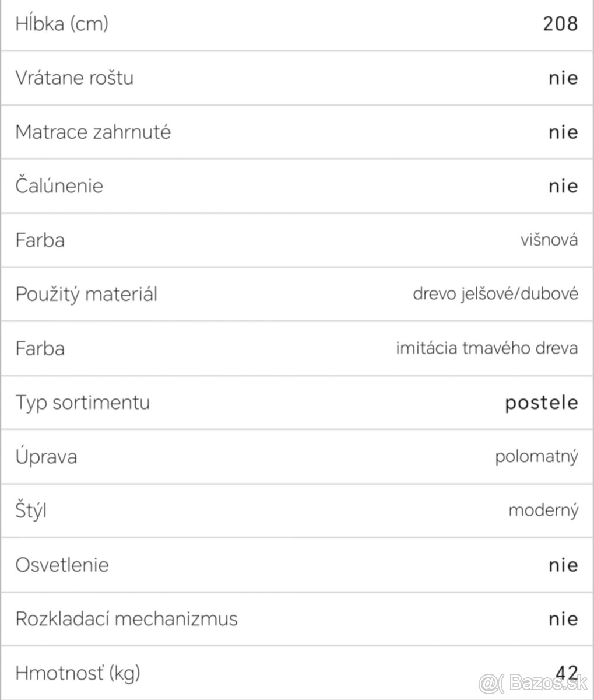Screen dimensions: 594x700
Task: Click the "Matrace zahrnuté" label
Action: [x=93, y=132]
